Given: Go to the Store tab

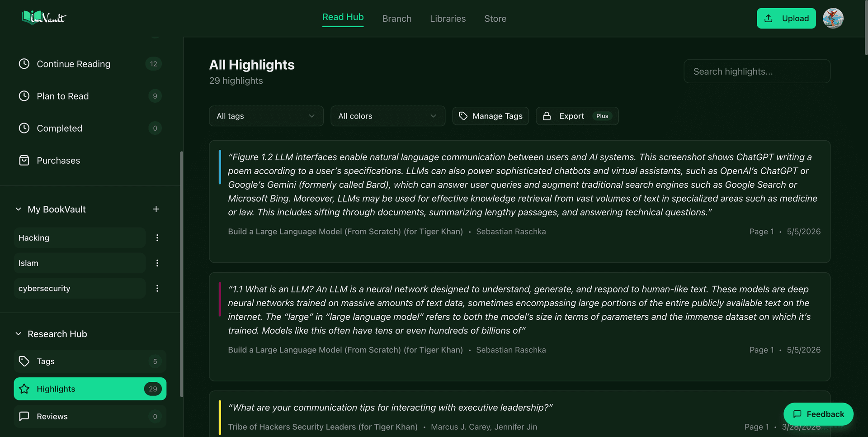Looking at the screenshot, I should click(495, 19).
